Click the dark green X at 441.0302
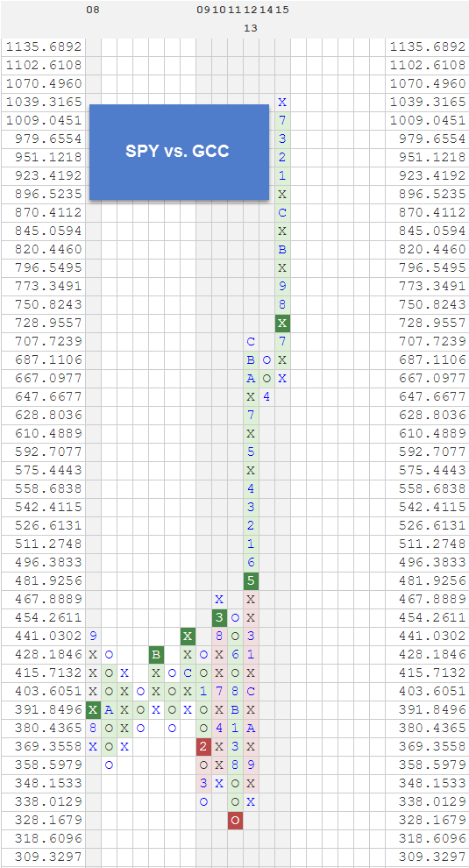Screen dimensions: 469x868 188,636
